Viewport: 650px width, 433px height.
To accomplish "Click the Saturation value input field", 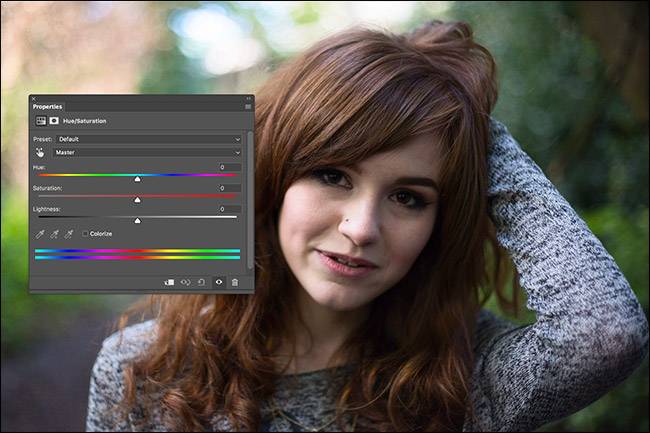I will [x=230, y=188].
